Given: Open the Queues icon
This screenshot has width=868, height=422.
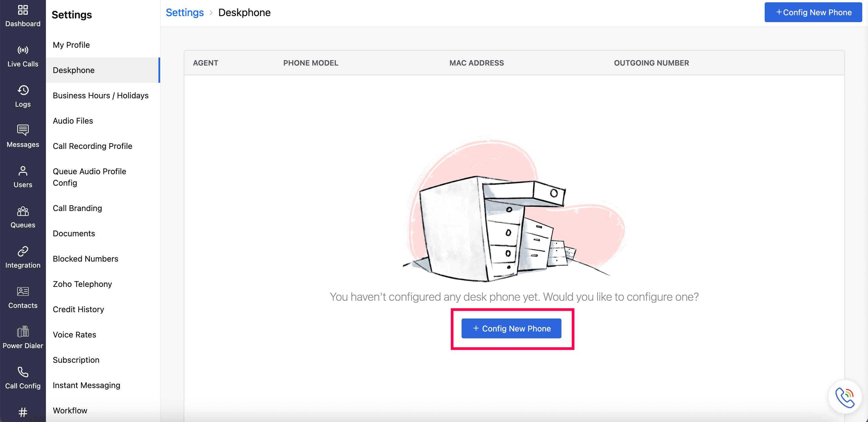Looking at the screenshot, I should tap(23, 211).
